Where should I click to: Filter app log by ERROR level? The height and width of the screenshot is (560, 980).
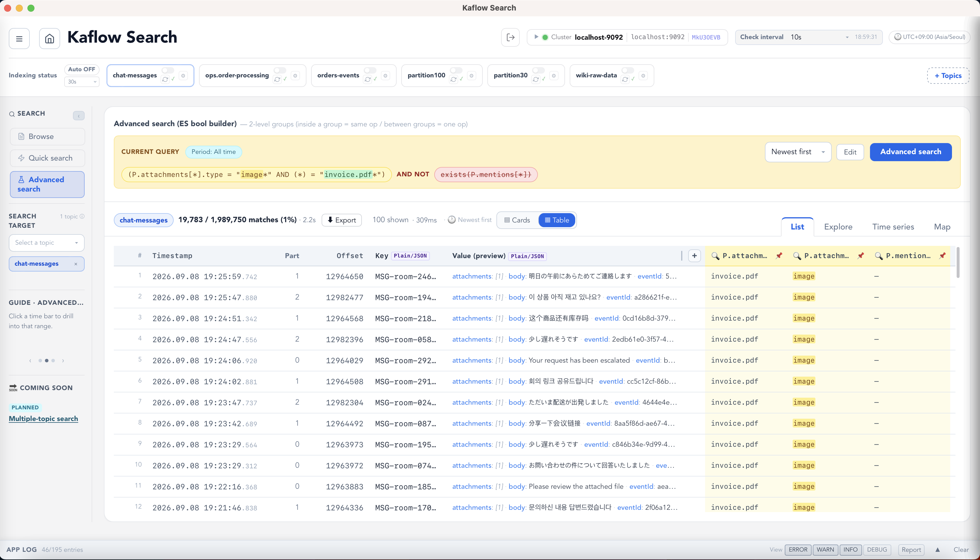click(798, 549)
